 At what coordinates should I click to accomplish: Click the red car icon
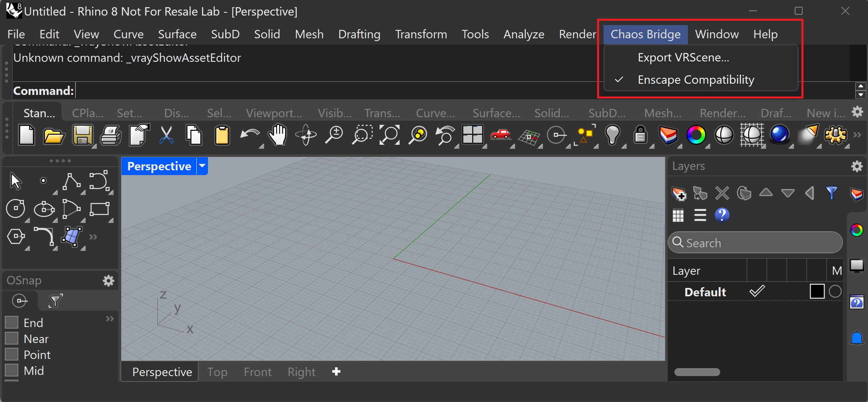click(500, 135)
